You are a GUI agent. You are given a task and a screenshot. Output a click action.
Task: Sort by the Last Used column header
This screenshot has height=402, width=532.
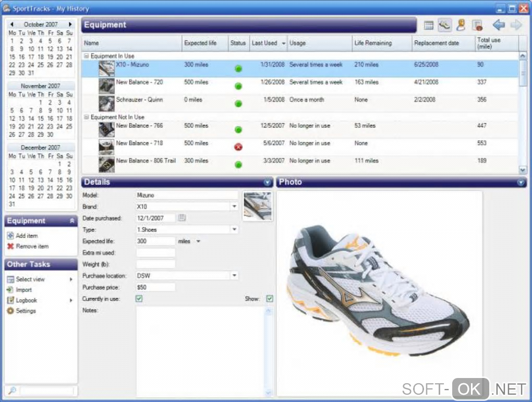269,43
